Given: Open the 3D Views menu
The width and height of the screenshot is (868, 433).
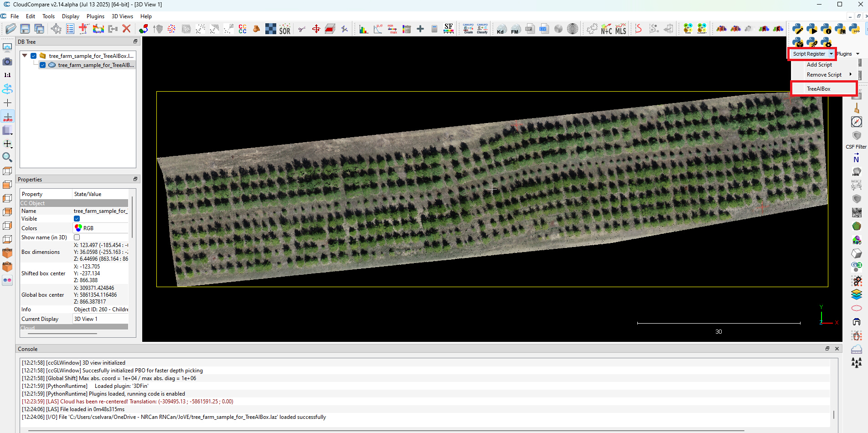Looking at the screenshot, I should click(x=122, y=16).
